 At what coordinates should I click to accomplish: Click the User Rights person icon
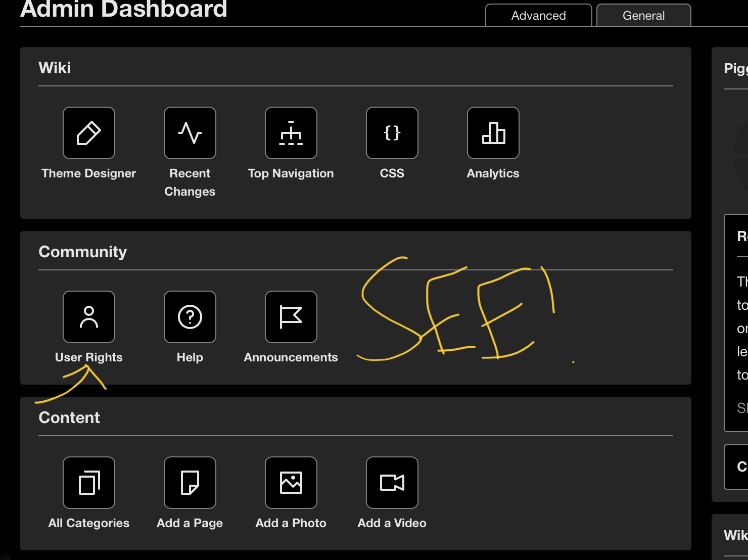pos(89,317)
